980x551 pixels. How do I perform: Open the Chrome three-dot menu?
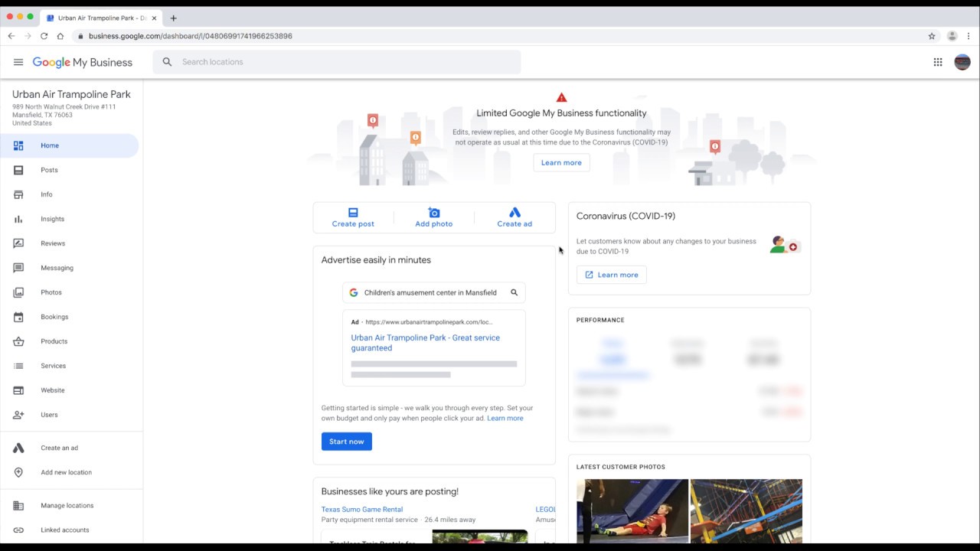point(969,36)
